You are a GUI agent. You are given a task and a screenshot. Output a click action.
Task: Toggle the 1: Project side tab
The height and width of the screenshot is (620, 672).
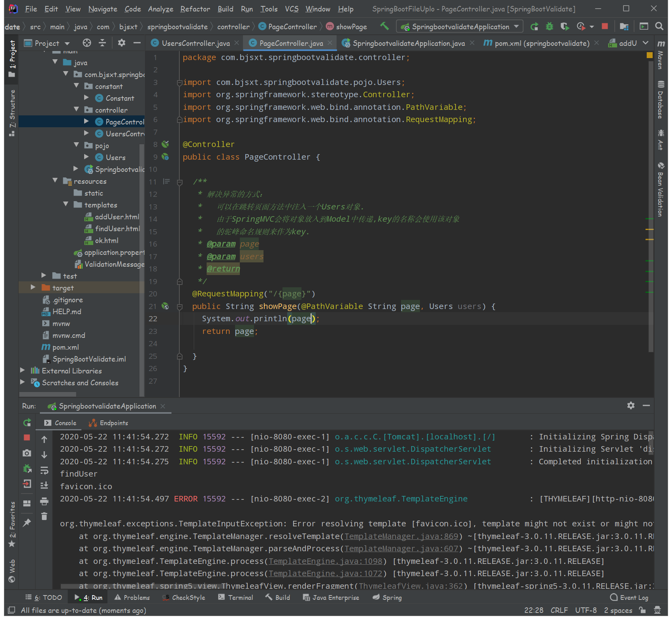point(12,58)
